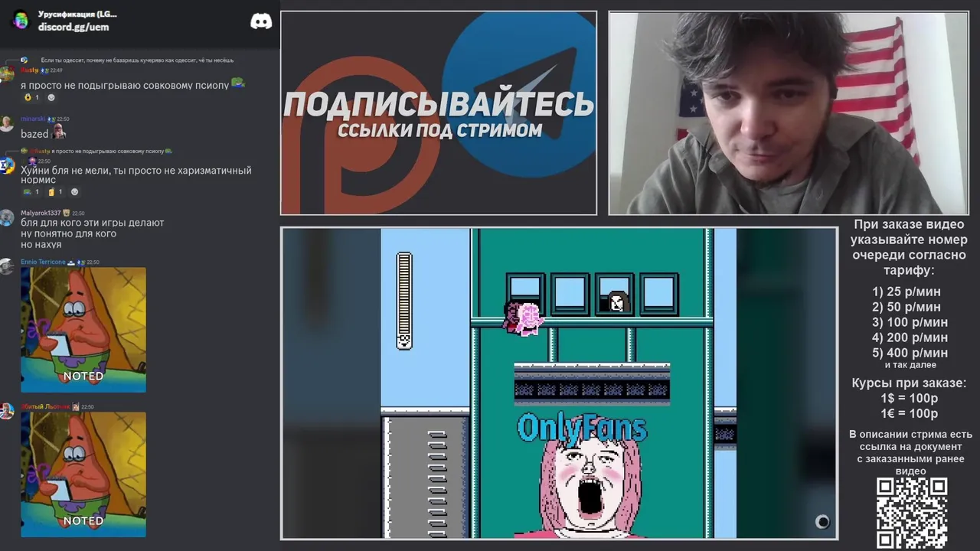Viewport: 980px width, 551px height.
Task: Click the OnlyFans logo in game
Action: coord(582,429)
